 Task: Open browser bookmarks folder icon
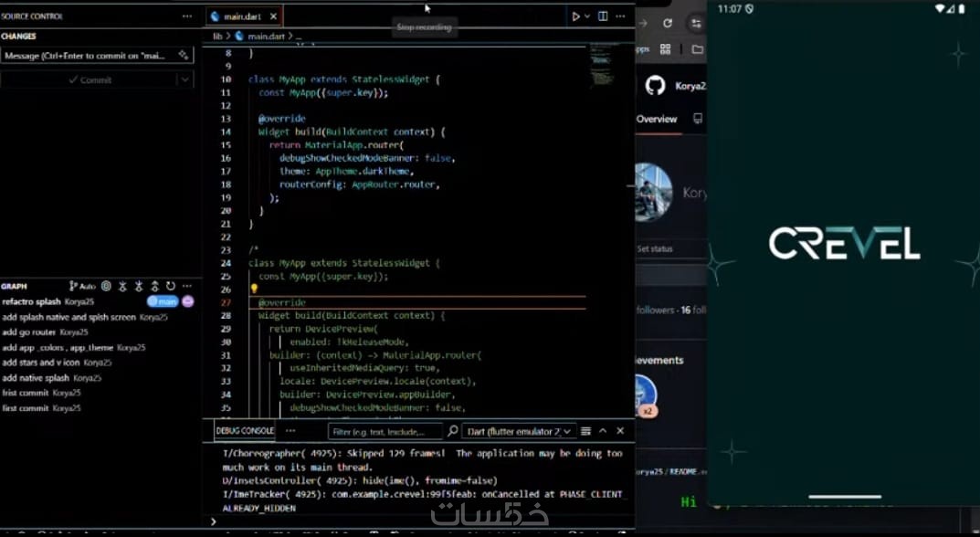[698, 48]
